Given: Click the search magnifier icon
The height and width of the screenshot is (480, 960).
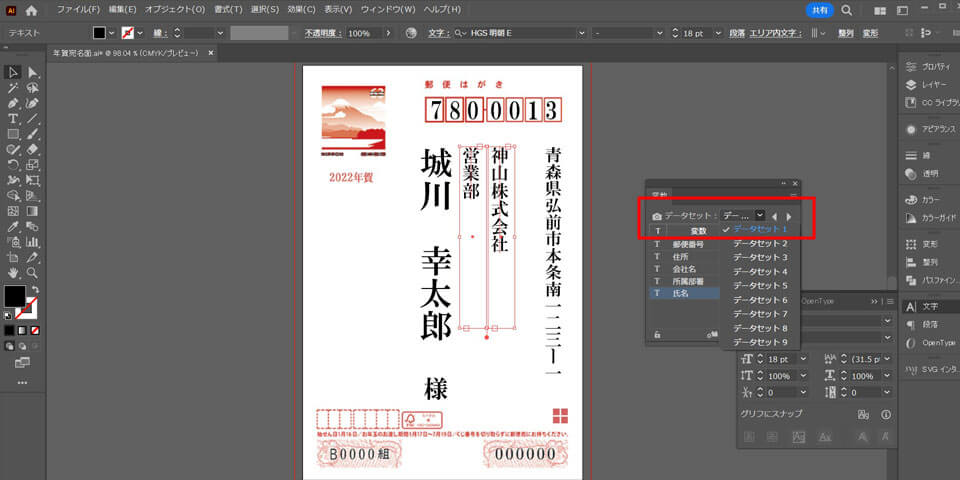Looking at the screenshot, I should pos(846,9).
